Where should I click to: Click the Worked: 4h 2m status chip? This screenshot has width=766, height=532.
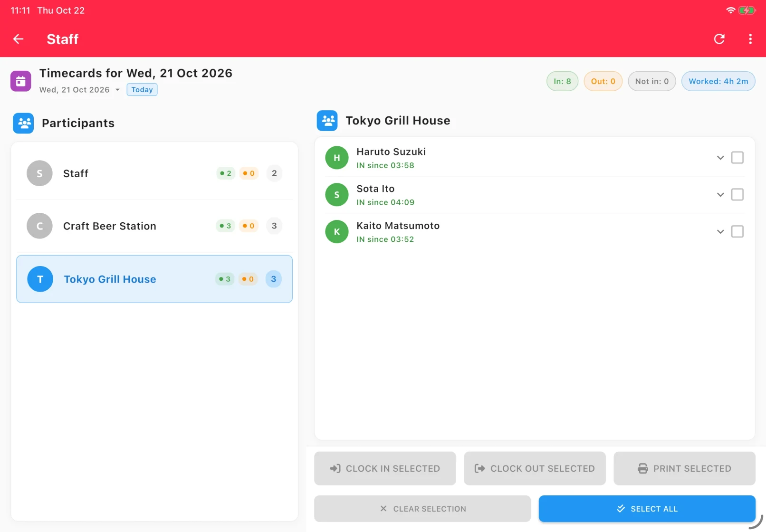point(718,81)
